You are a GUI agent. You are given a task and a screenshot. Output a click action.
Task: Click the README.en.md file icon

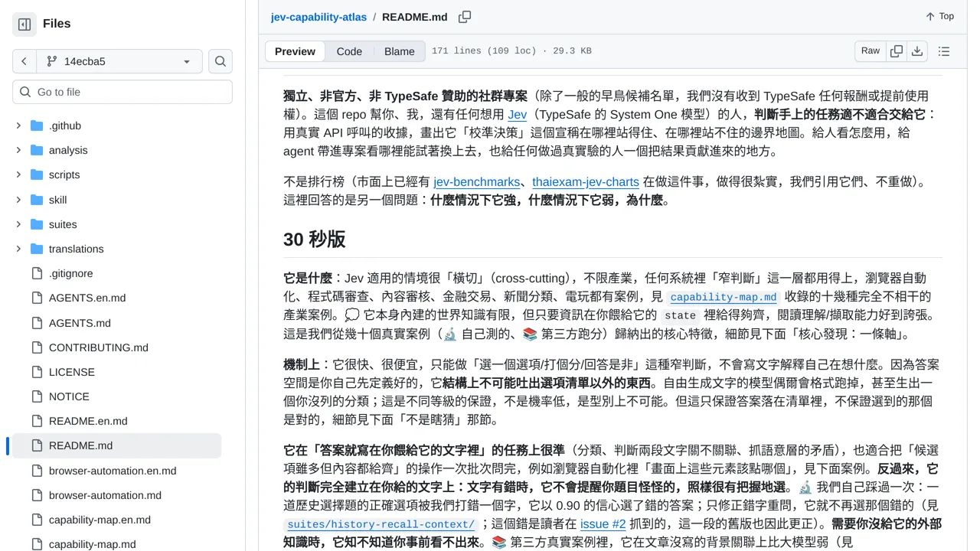[x=37, y=421]
